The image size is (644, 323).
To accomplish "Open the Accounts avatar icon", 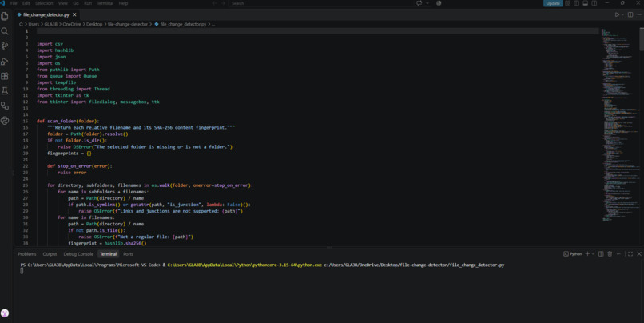I will 5,313.
